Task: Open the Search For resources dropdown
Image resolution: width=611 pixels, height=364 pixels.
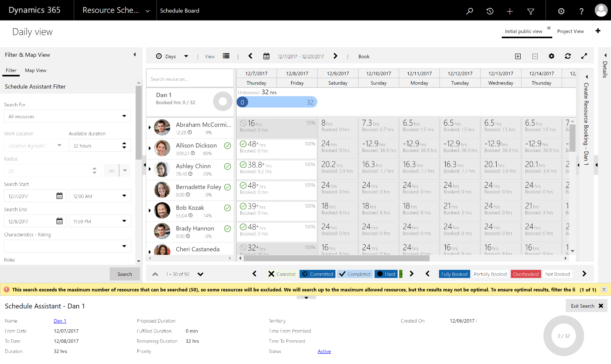Action: (x=67, y=116)
